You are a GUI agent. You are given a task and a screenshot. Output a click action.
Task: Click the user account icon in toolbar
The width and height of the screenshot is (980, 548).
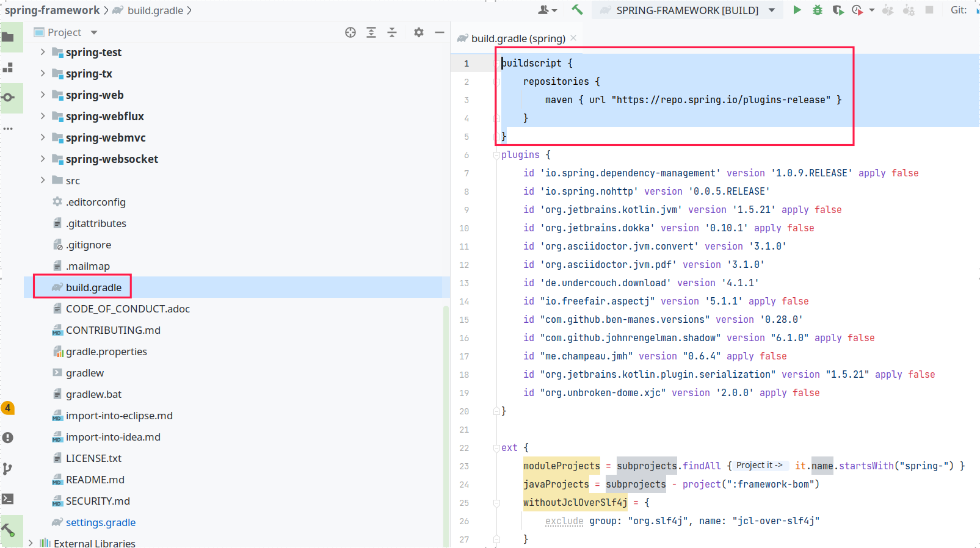(x=543, y=10)
